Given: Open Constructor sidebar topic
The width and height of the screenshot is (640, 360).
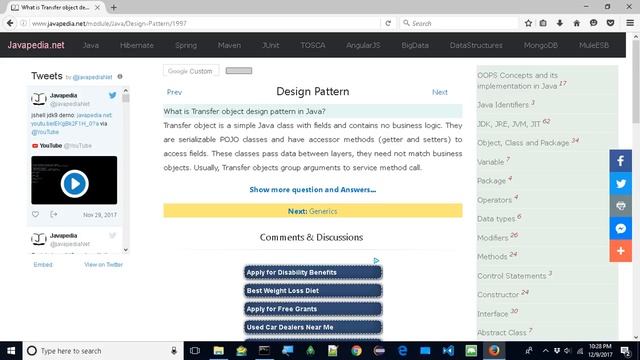Looking at the screenshot, I should pyautogui.click(x=498, y=294).
